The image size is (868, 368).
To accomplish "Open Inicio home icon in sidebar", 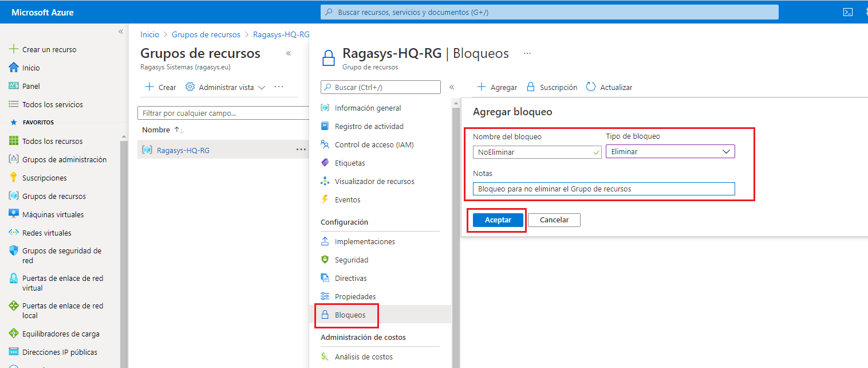I will pos(14,68).
